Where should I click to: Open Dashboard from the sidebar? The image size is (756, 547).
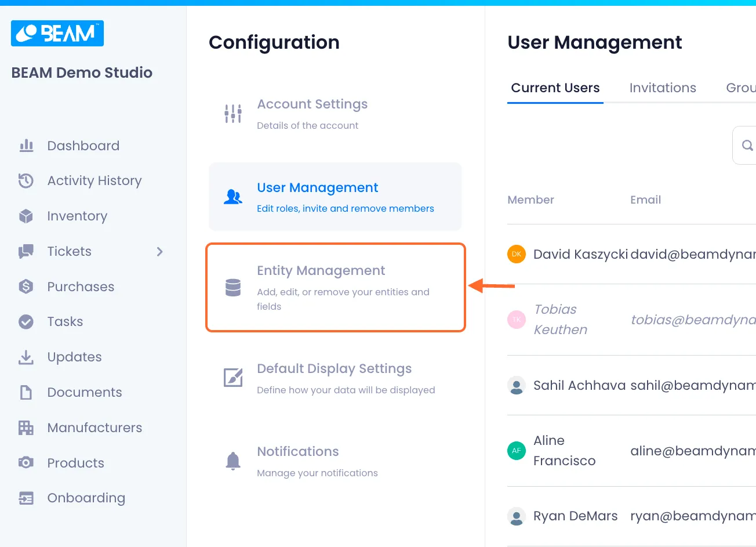83,146
